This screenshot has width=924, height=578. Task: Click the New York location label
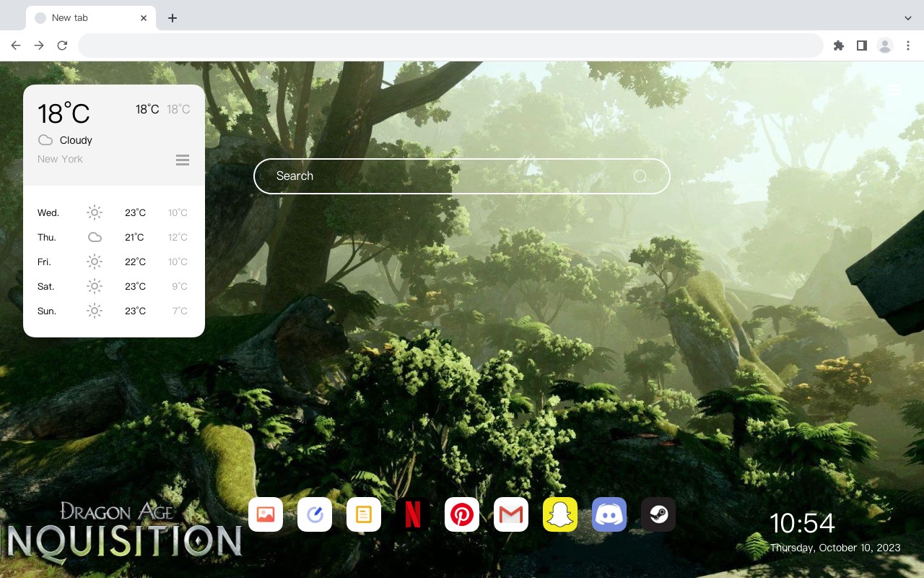[x=60, y=159]
